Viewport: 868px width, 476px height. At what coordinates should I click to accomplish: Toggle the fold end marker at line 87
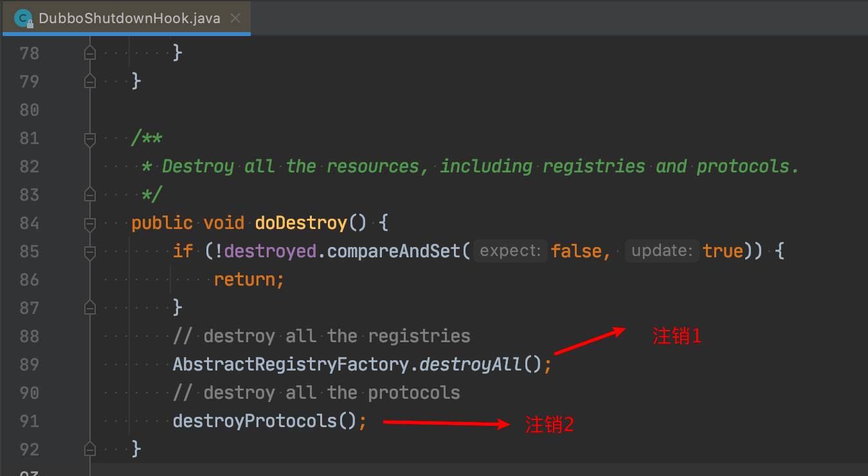click(90, 307)
